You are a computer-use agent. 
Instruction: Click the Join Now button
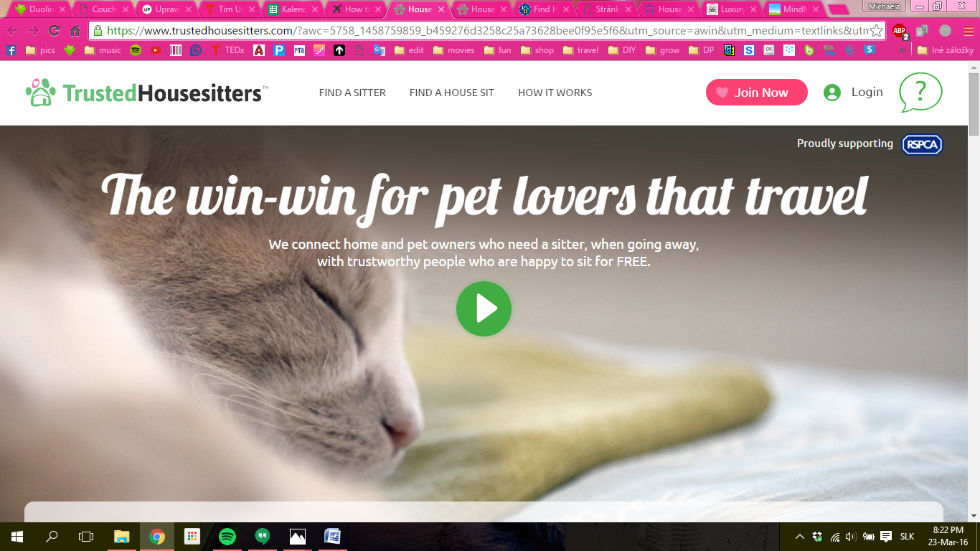coord(757,93)
